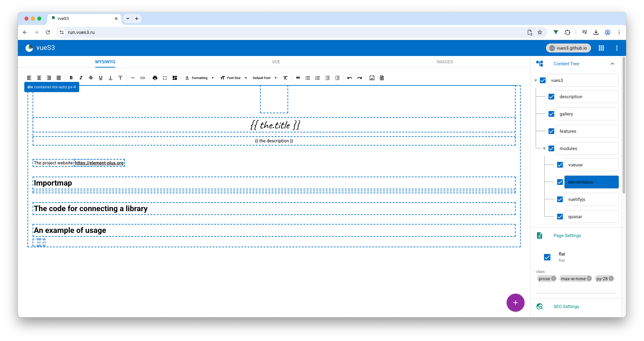Align text to the right

49,78
